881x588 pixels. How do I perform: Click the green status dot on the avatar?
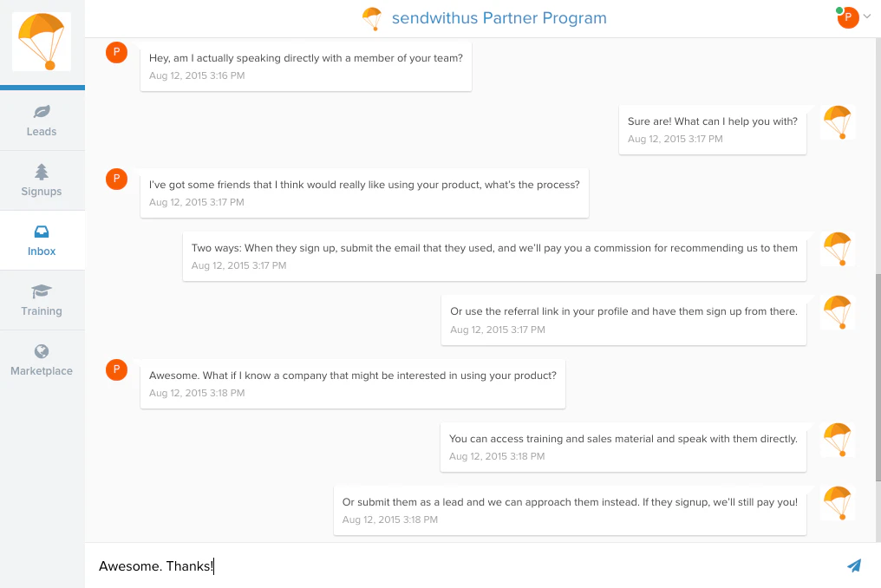pyautogui.click(x=838, y=10)
